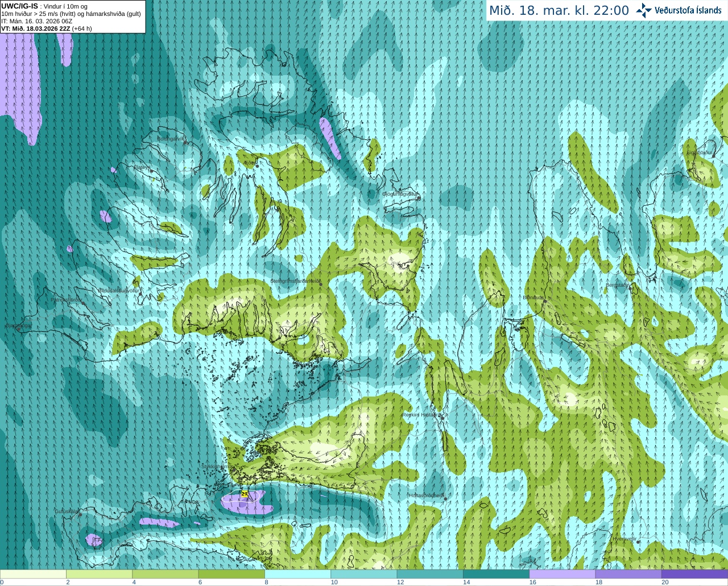Select the Æðey station marker
The image size is (728, 586).
[x=257, y=166]
